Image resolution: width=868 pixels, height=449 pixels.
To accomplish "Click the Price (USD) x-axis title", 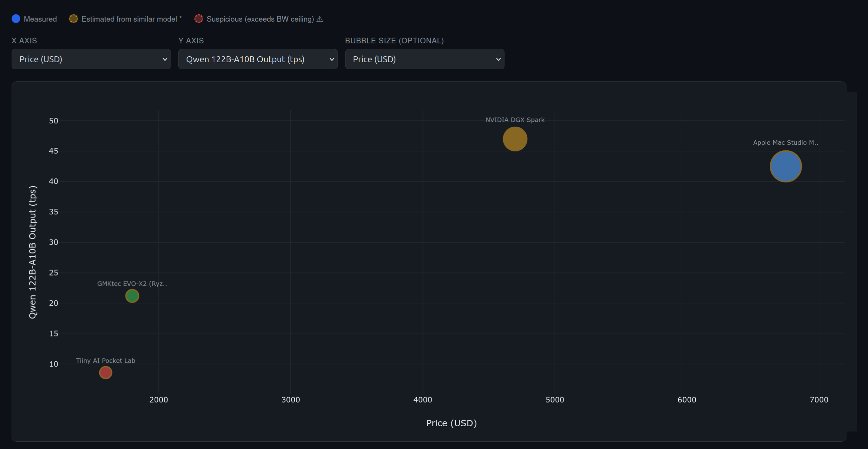I will click(451, 423).
